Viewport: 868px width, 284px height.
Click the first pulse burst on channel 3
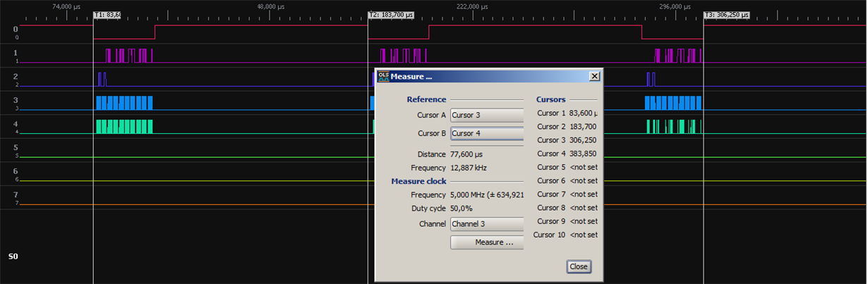click(x=124, y=103)
